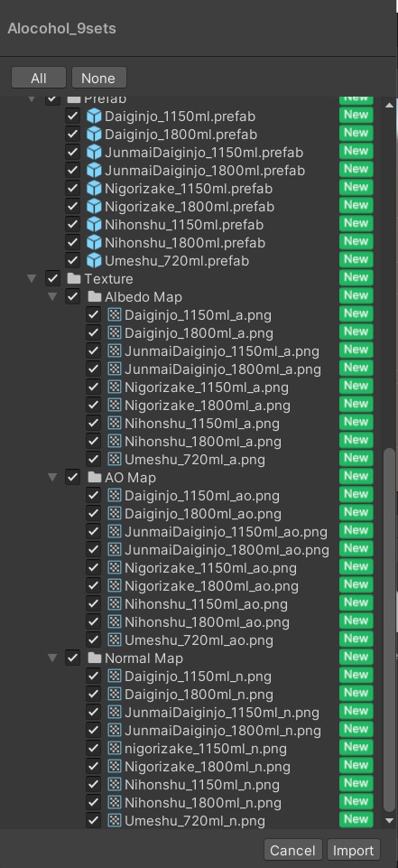
Task: Click the Nigorizake_1800ml_ao.png texture icon
Action: (114, 585)
